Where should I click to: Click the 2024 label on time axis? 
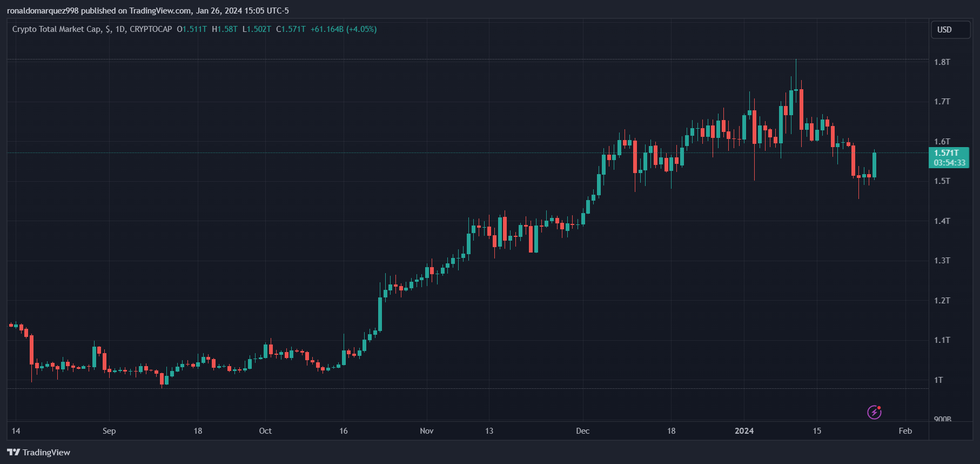coord(744,431)
